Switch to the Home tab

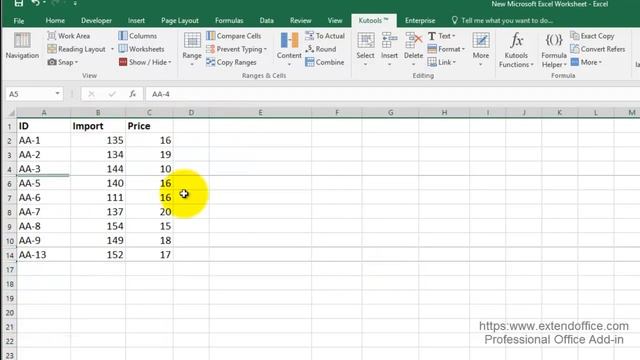(x=55, y=20)
